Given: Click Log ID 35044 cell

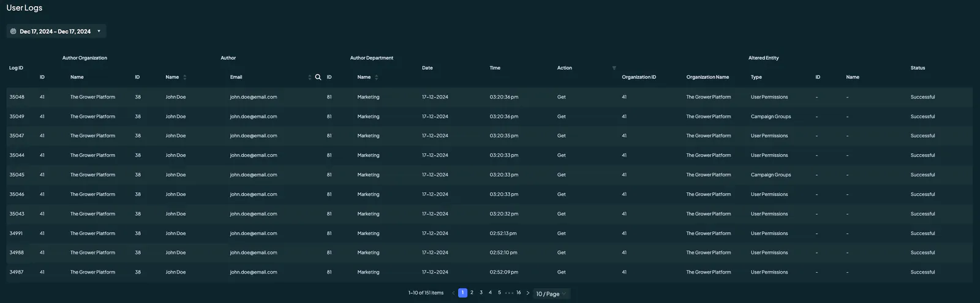Looking at the screenshot, I should coord(17,155).
